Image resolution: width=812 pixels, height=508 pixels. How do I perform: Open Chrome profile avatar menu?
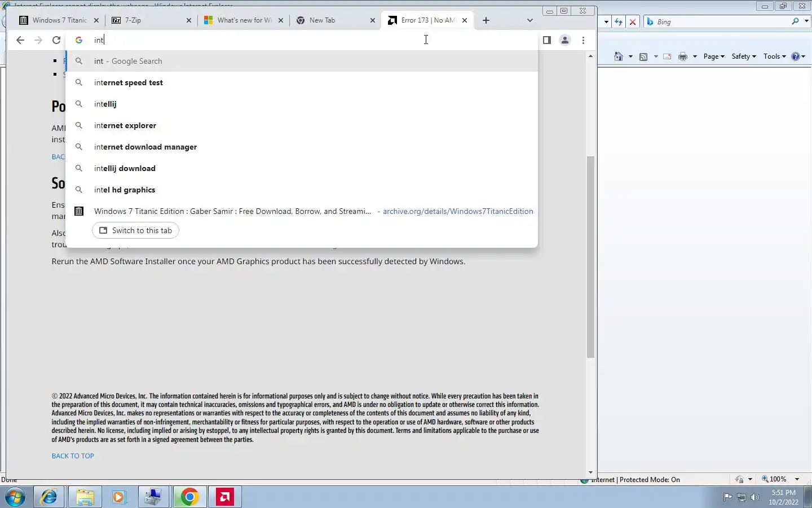click(564, 40)
